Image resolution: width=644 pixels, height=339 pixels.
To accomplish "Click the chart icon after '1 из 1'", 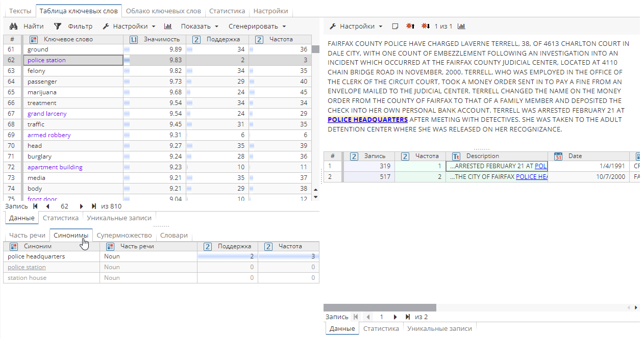I will tap(461, 26).
